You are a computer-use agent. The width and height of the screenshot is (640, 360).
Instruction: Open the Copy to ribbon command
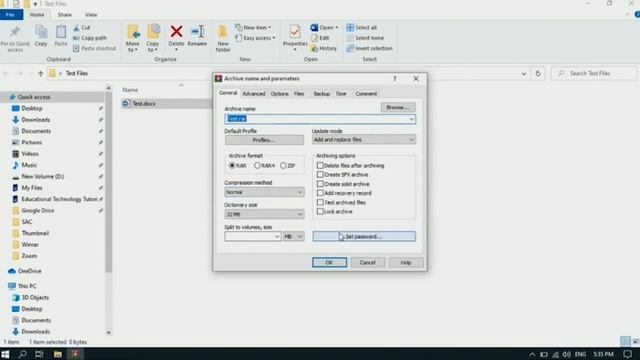tap(153, 38)
